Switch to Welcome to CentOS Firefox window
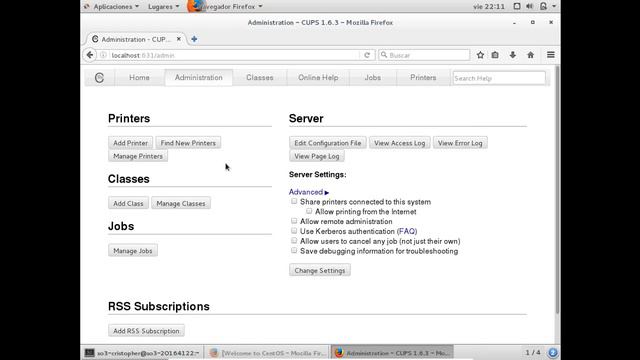Viewport: 640px width, 360px height. pyautogui.click(x=268, y=353)
